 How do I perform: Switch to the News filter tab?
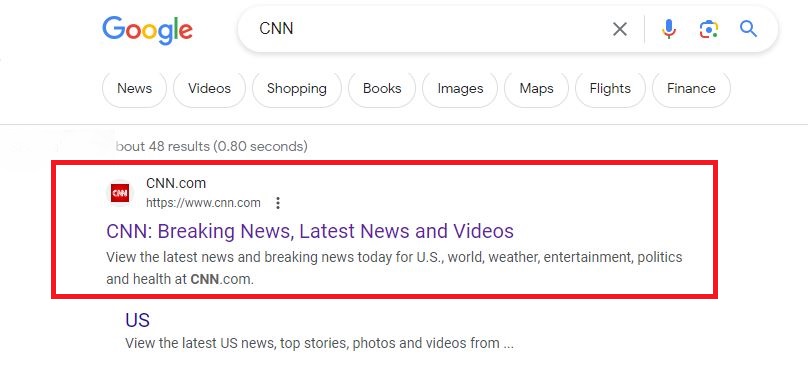coord(134,89)
